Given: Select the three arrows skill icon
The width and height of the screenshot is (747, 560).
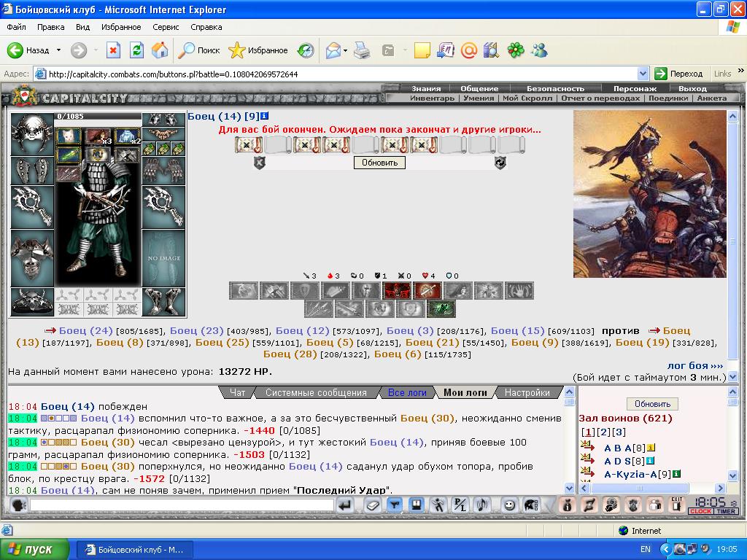Looking at the screenshot, I should [319, 309].
